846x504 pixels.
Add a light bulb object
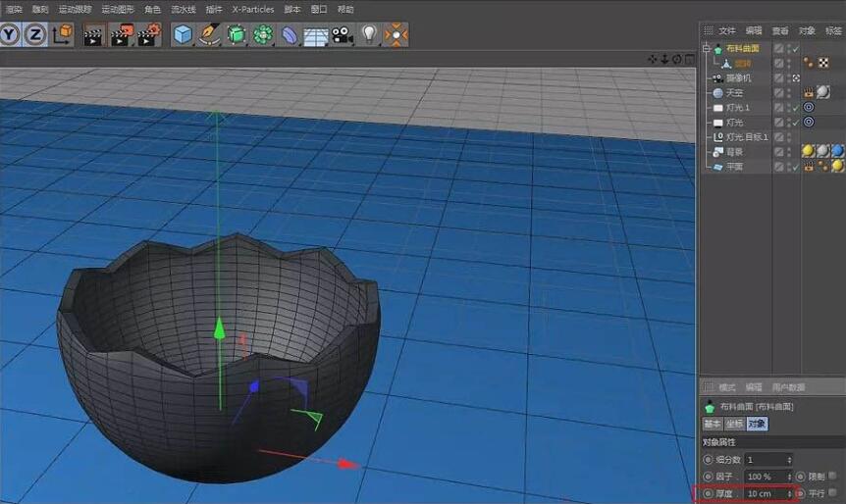(369, 34)
